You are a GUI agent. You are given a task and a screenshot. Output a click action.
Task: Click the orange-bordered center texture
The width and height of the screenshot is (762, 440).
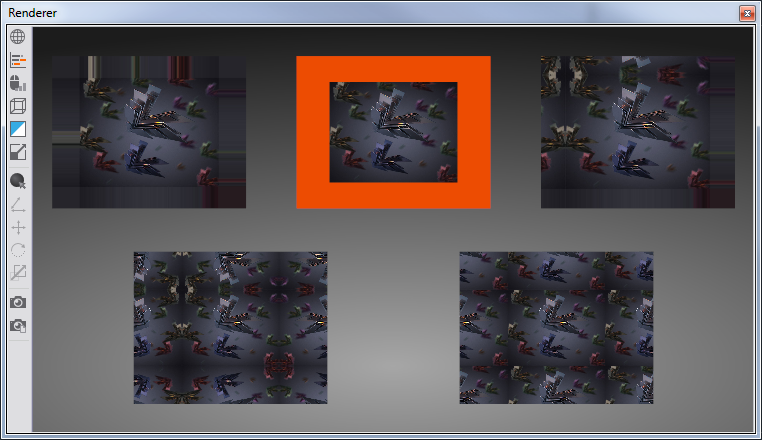click(x=393, y=132)
